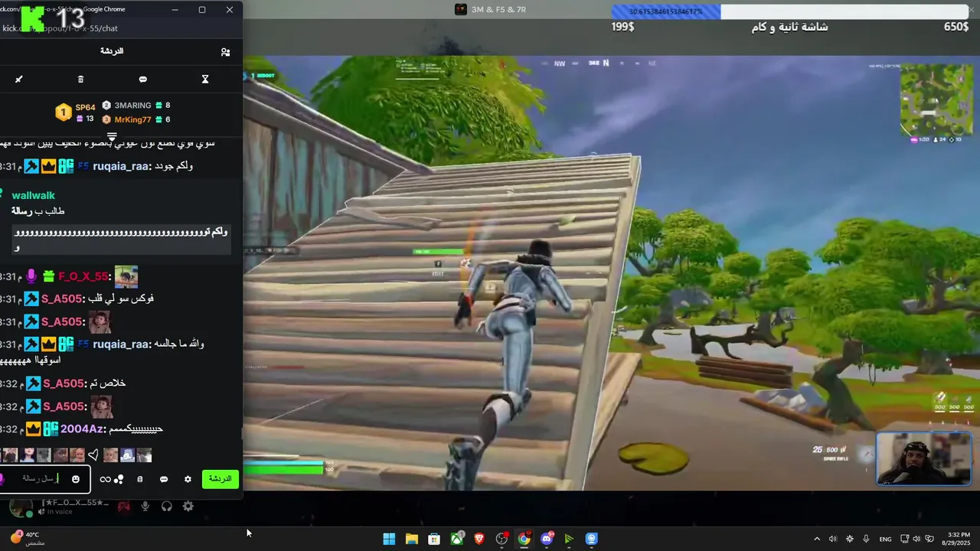Toggle Discord camera-off icon in voice bar
The image size is (980, 551).
123,506
